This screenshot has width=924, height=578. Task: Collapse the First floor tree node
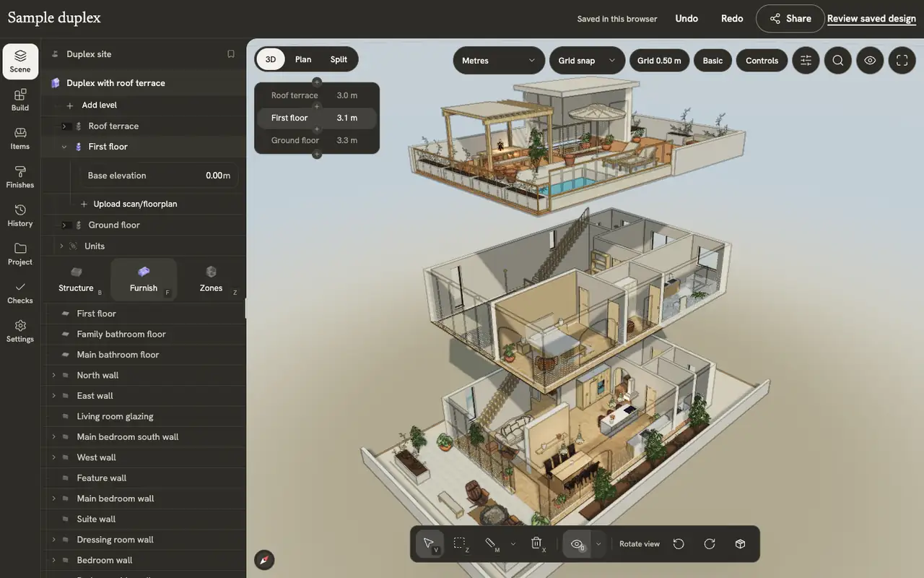64,147
